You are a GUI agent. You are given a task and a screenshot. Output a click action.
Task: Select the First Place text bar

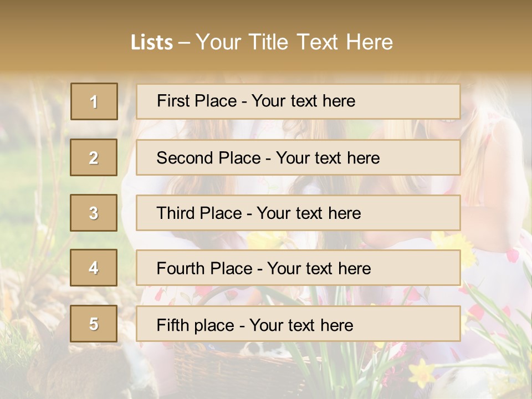pyautogui.click(x=298, y=101)
